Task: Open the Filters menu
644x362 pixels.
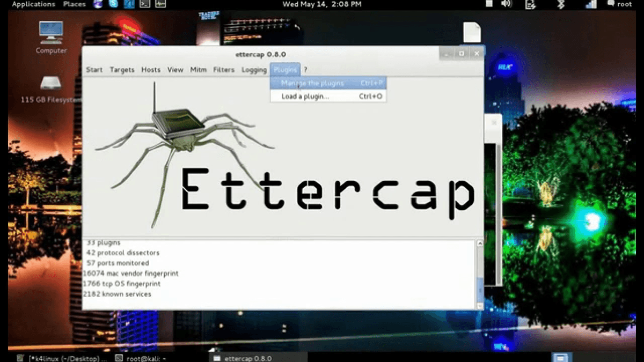Action: coord(224,70)
